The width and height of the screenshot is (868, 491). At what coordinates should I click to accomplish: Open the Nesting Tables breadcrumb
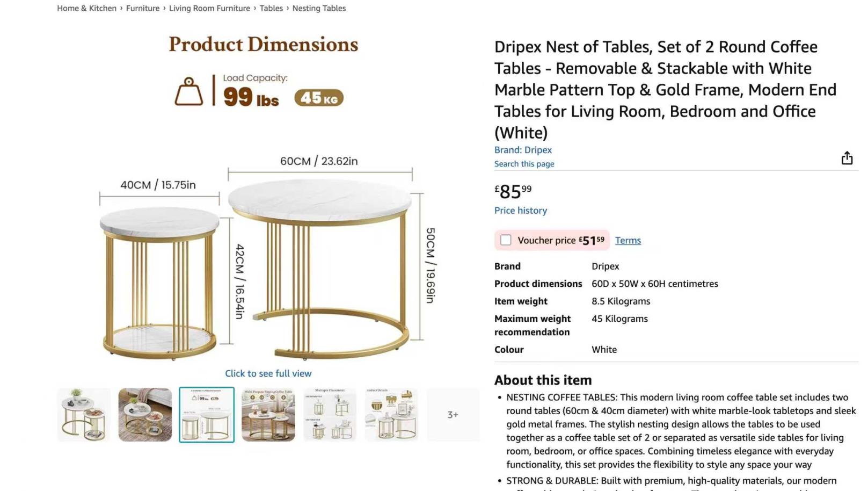[319, 8]
